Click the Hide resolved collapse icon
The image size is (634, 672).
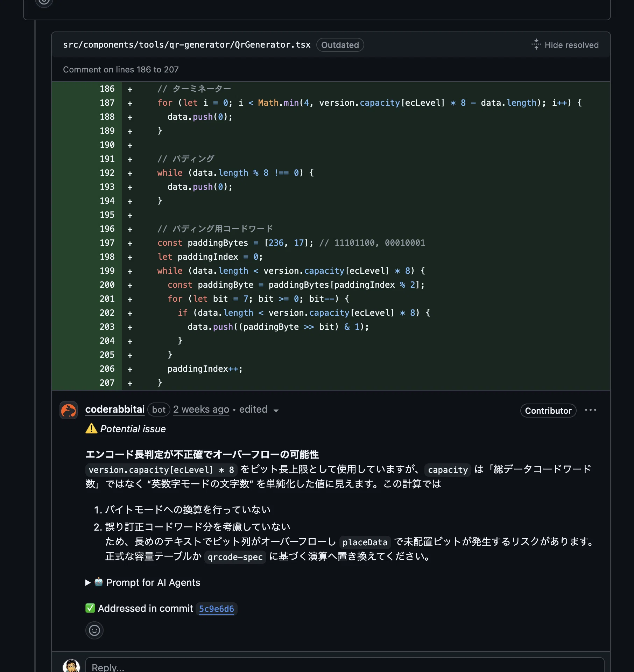pos(536,44)
